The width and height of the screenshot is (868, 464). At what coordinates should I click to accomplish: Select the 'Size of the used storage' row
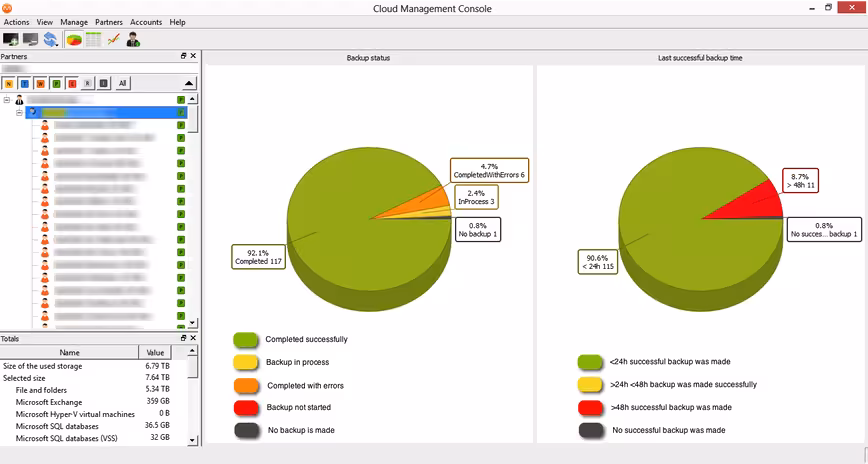[x=86, y=366]
